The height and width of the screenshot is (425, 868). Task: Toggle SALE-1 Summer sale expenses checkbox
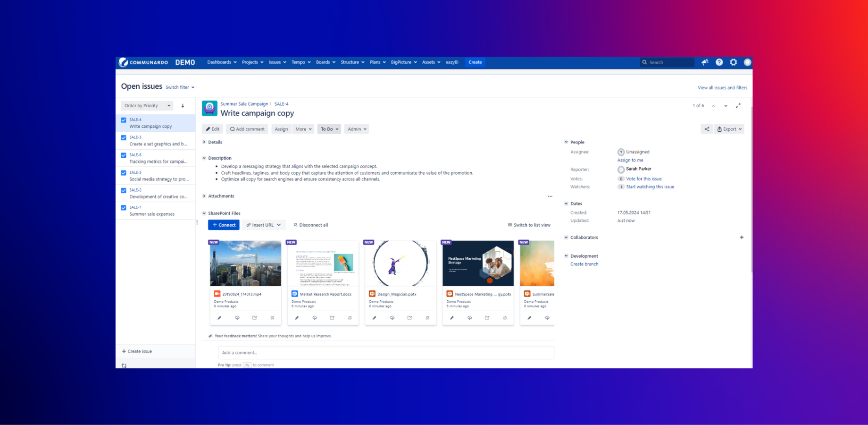click(124, 208)
